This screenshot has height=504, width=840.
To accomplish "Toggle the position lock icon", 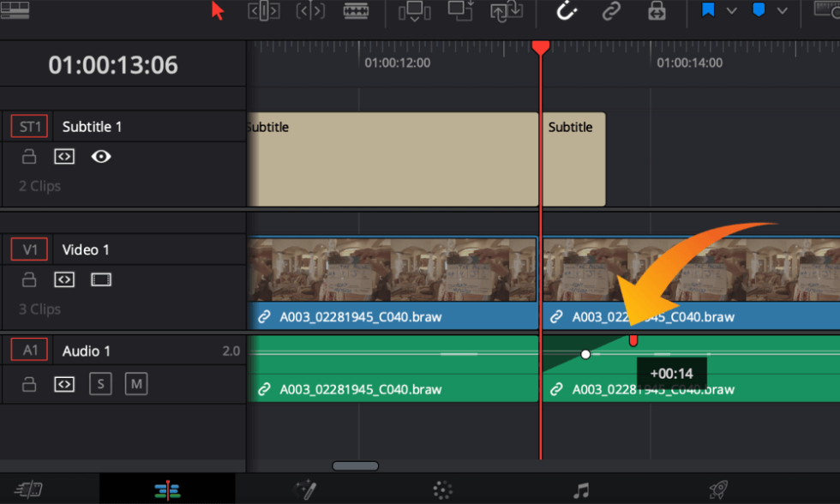I will tap(657, 11).
